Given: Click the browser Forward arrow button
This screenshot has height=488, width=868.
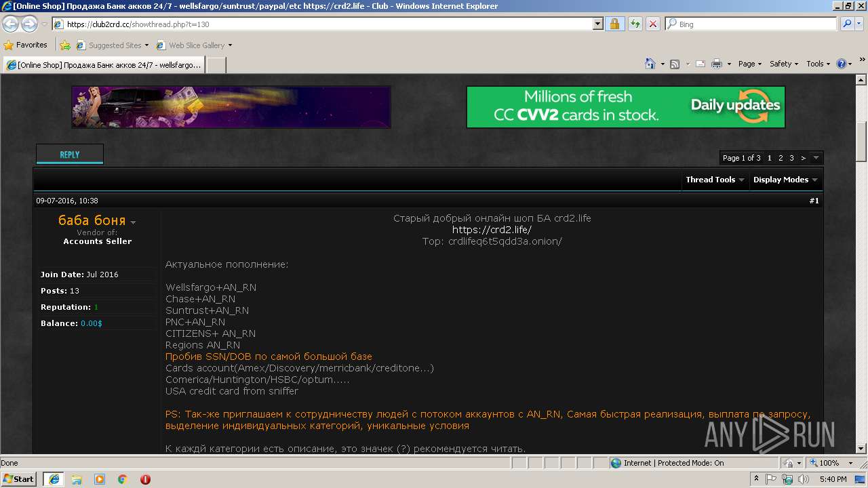Looking at the screenshot, I should point(29,24).
